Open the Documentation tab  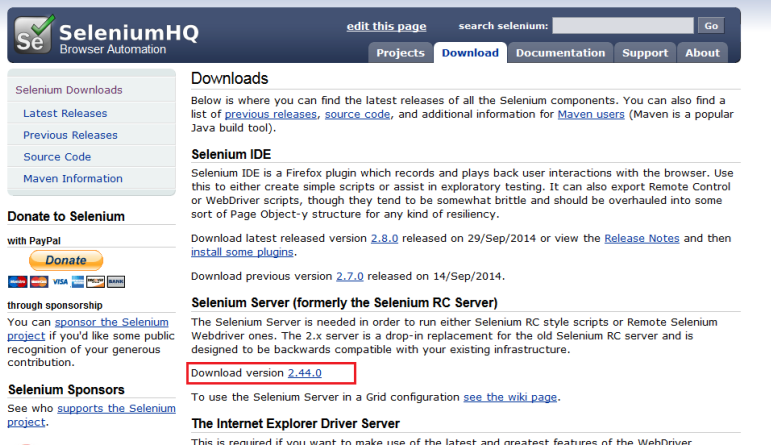point(561,53)
